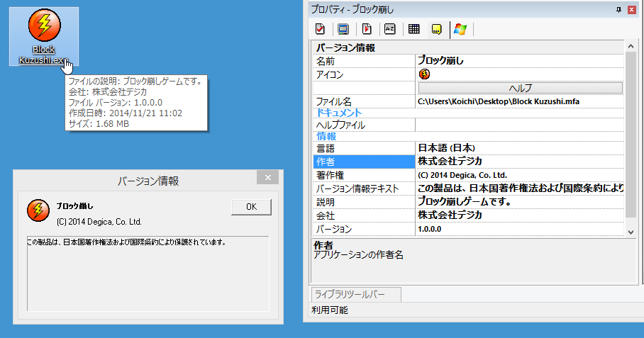
Task: Select the A-Z Values tab icon
Action: (x=390, y=29)
